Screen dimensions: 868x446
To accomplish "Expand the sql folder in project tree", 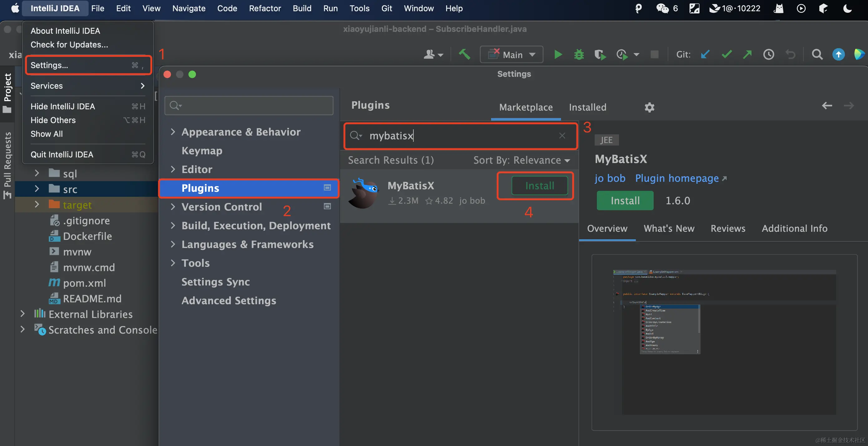I will (37, 173).
